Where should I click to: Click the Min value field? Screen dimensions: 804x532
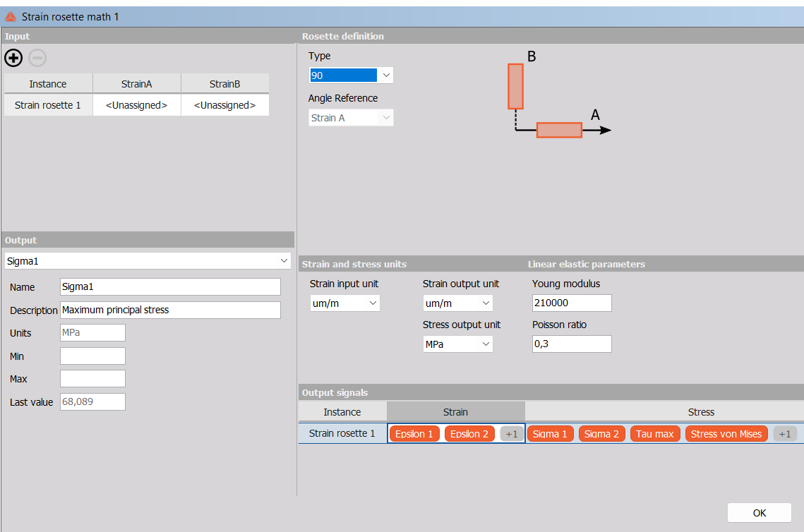tap(92, 356)
